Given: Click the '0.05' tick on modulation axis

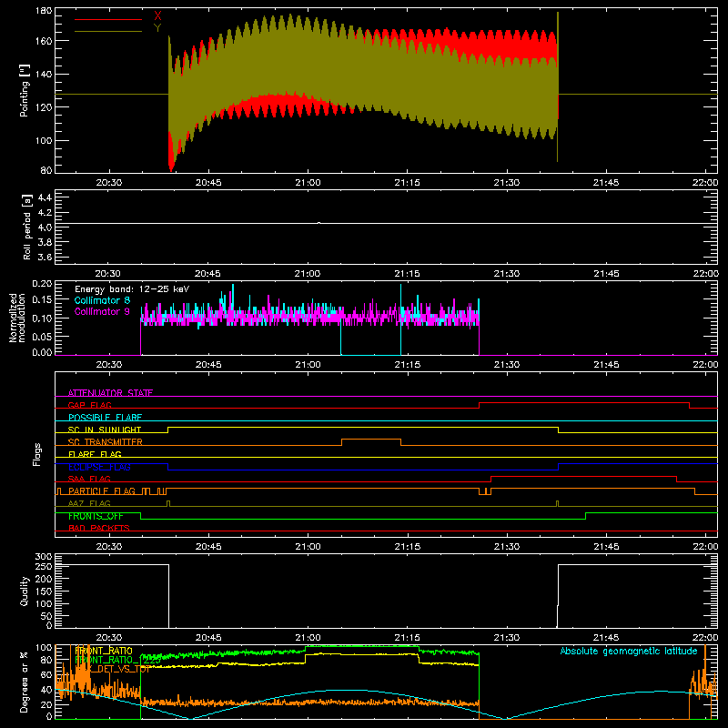Looking at the screenshot, I should [x=43, y=336].
